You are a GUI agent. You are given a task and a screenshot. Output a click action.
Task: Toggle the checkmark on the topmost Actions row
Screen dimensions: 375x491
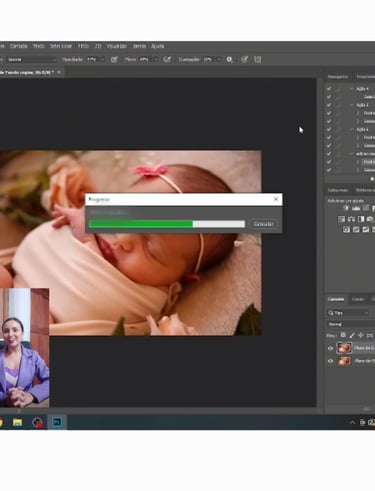click(x=329, y=89)
